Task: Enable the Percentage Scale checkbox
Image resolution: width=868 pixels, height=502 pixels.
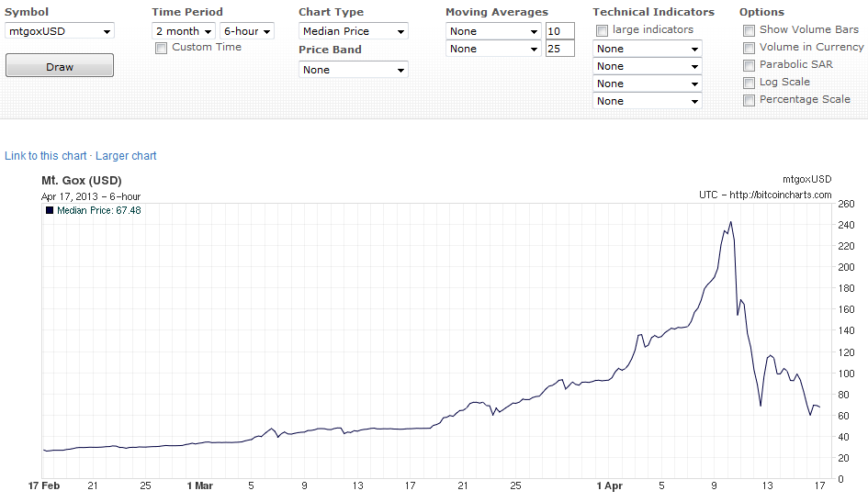Action: point(749,100)
